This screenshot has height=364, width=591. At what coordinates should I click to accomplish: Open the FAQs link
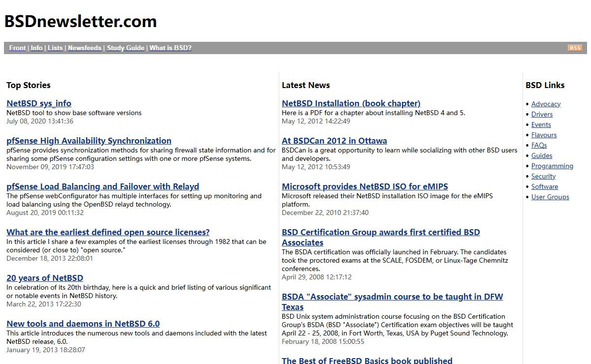coord(539,145)
